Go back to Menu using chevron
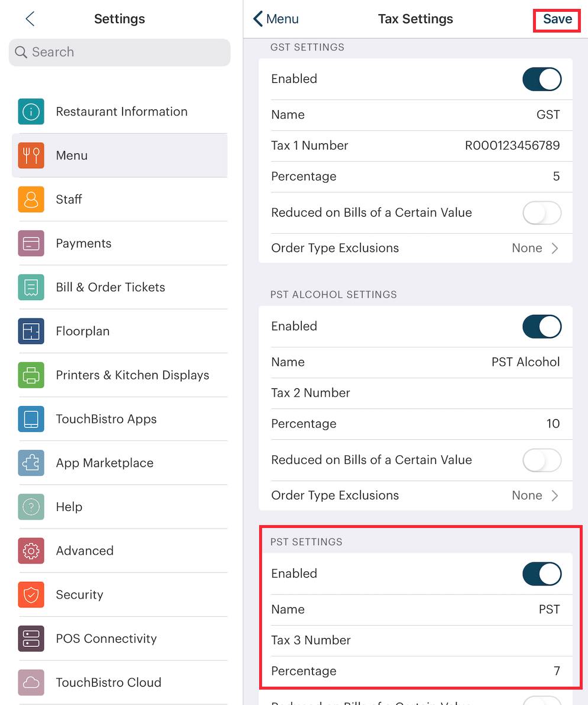Screen dimensions: 588x705 [x=258, y=19]
